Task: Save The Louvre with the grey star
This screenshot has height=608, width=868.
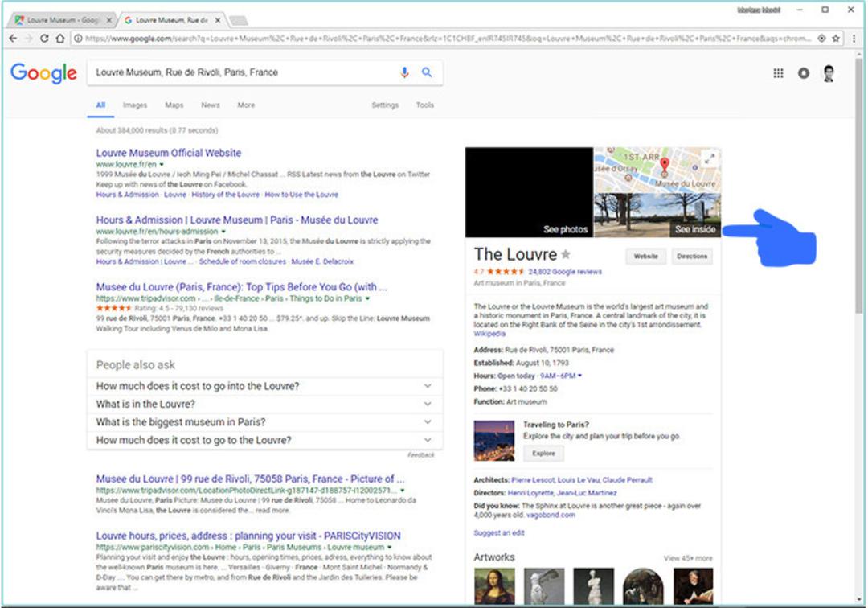Action: (565, 254)
